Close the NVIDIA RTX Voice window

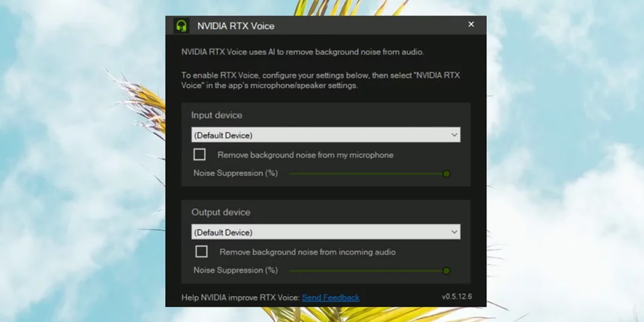click(x=471, y=24)
